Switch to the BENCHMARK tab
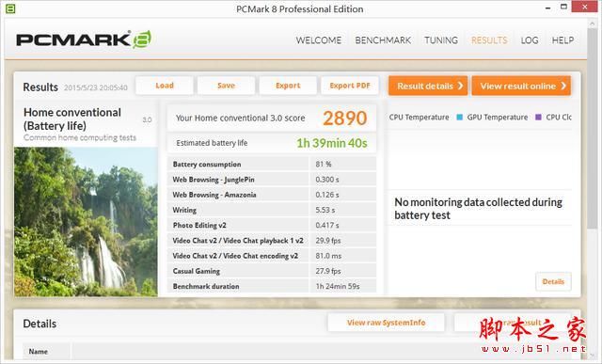The image size is (602, 364). (383, 40)
